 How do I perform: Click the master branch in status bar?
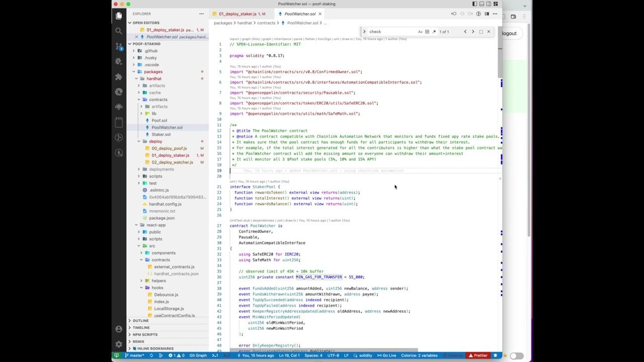coord(134,355)
